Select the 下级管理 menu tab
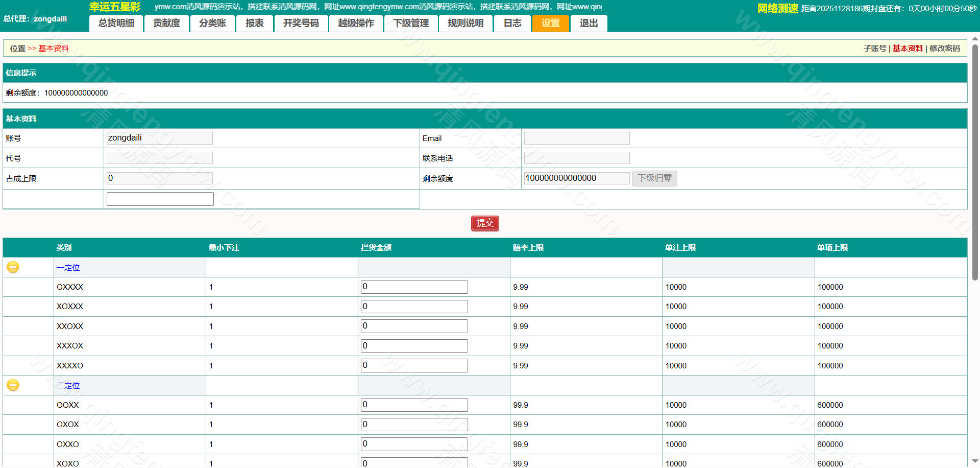Screen dimensions: 980x468 tap(411, 24)
